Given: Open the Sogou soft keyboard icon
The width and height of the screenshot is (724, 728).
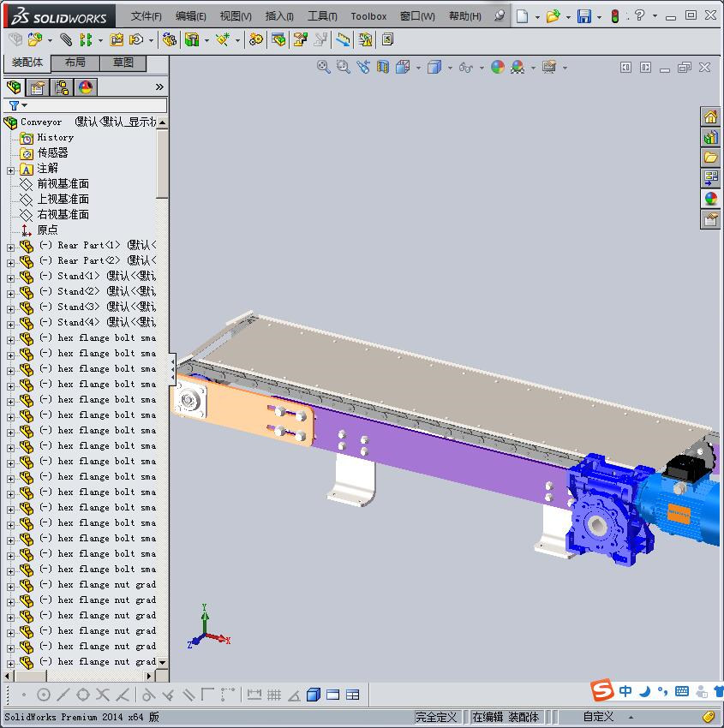Looking at the screenshot, I should [682, 691].
